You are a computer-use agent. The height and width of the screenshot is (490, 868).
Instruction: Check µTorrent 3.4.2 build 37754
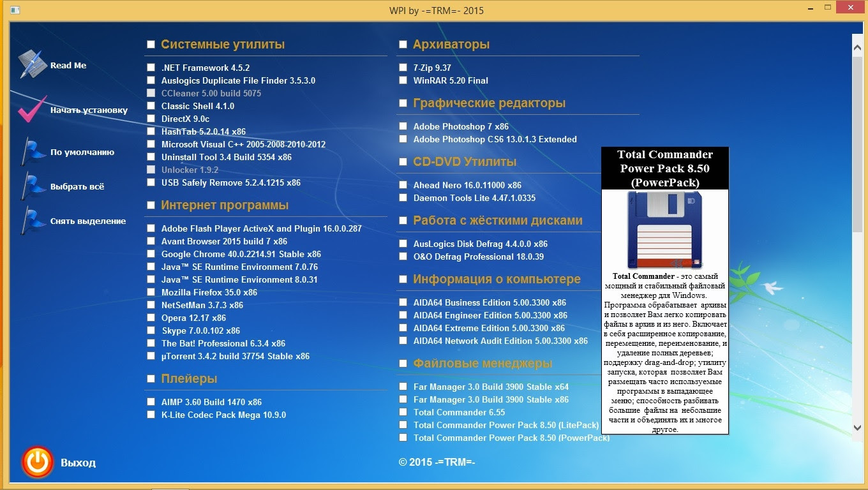point(151,356)
